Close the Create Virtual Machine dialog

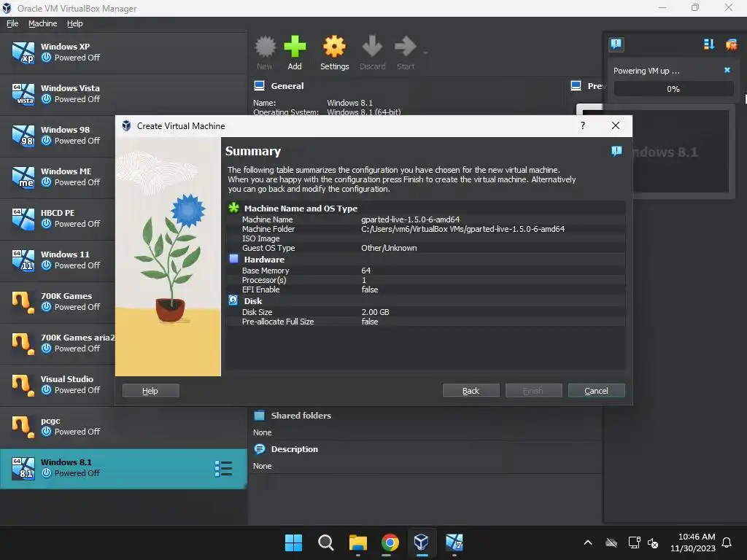(616, 125)
